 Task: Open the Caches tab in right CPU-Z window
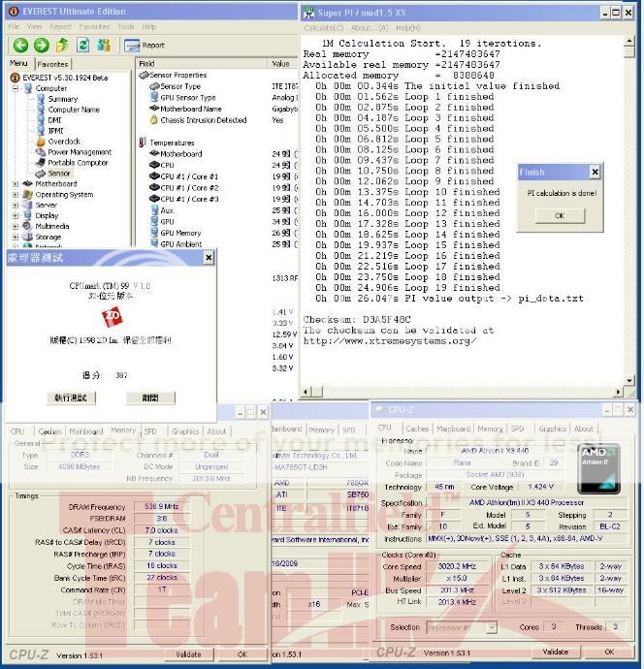[417, 428]
